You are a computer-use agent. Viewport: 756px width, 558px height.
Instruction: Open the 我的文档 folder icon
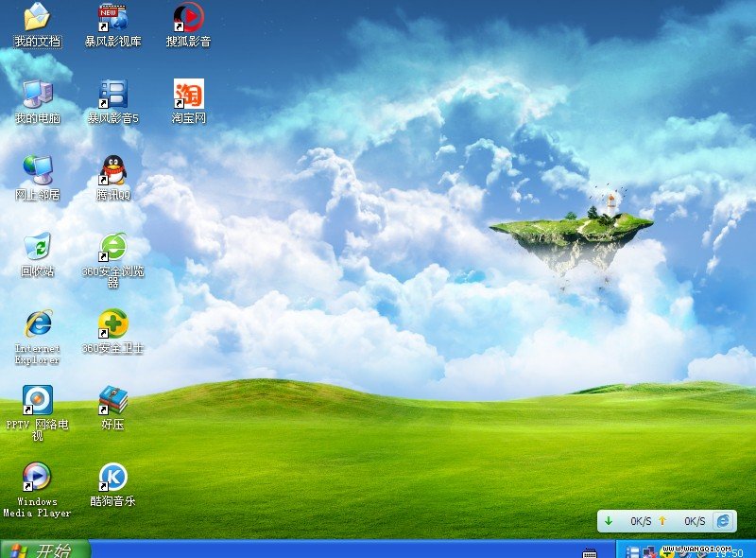tap(37, 17)
